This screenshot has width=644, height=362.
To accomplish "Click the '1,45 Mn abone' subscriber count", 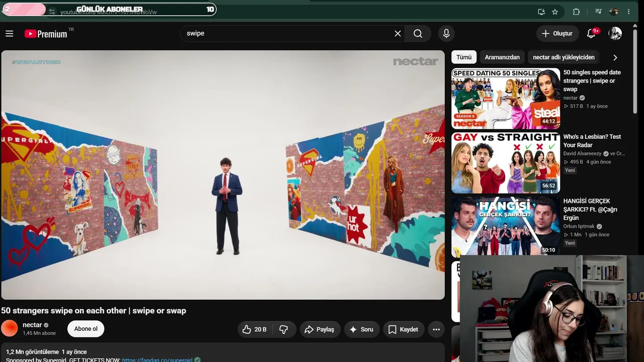I will [x=39, y=333].
